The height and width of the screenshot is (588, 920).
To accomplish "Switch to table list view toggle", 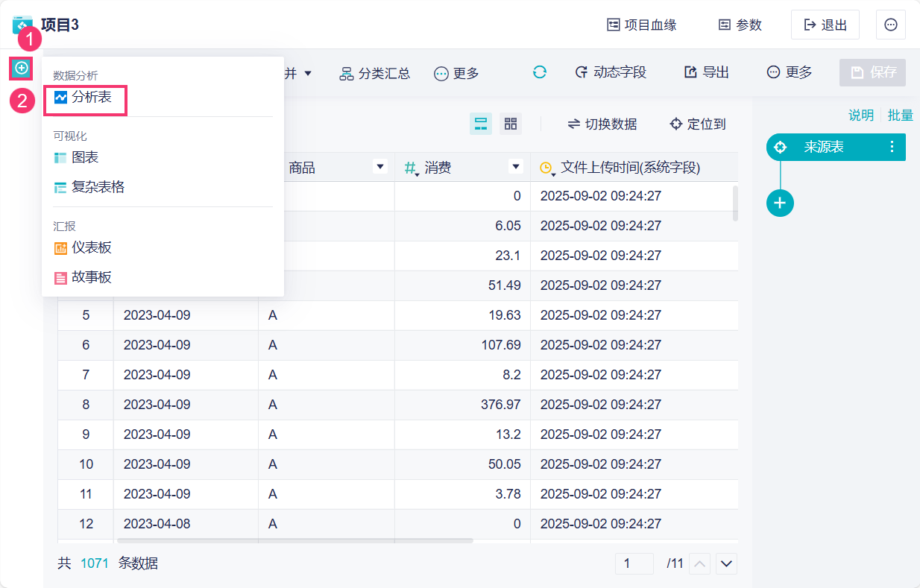I will click(x=481, y=124).
